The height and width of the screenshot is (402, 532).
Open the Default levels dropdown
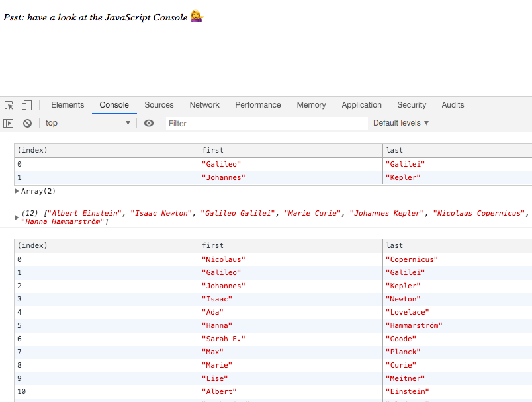pyautogui.click(x=401, y=123)
